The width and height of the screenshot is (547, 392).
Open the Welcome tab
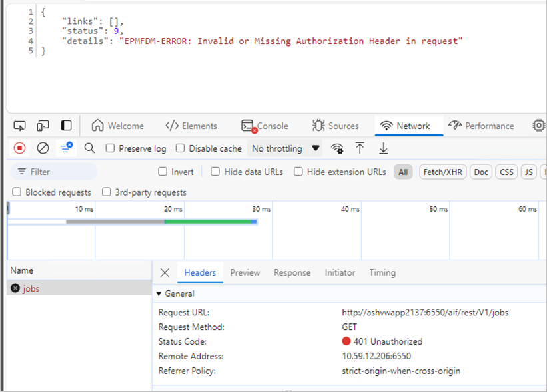(117, 126)
